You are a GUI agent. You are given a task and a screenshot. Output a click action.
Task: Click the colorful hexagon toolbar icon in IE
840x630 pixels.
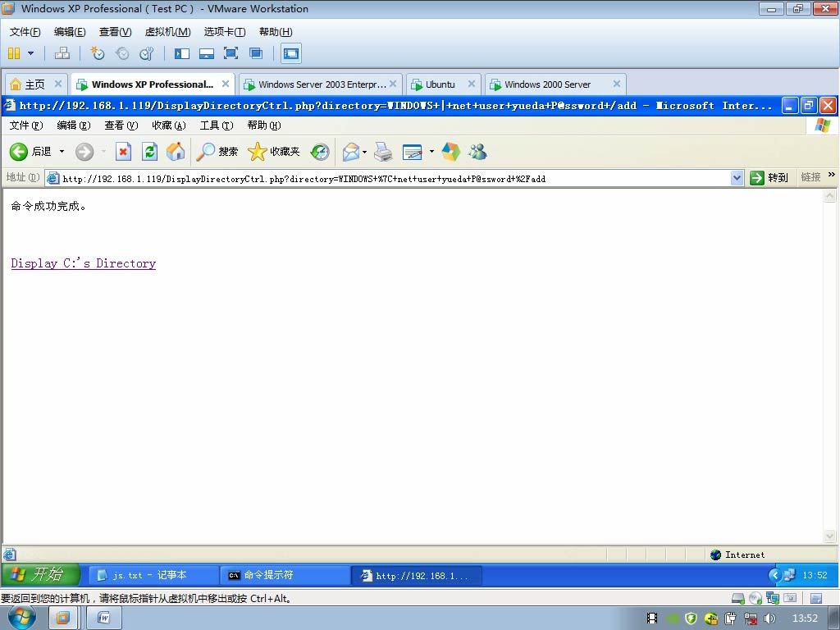point(451,152)
